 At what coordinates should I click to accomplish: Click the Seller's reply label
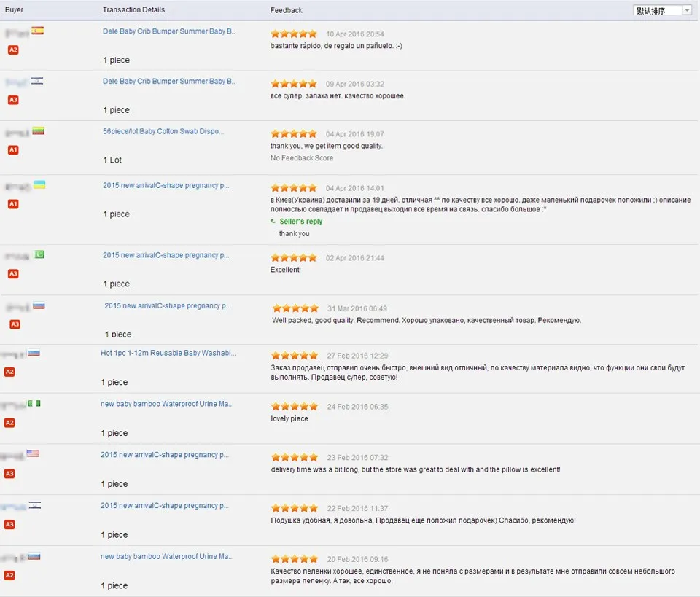301,222
